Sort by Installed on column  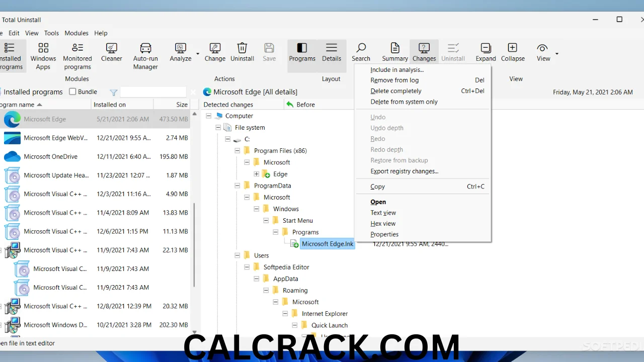pos(122,105)
